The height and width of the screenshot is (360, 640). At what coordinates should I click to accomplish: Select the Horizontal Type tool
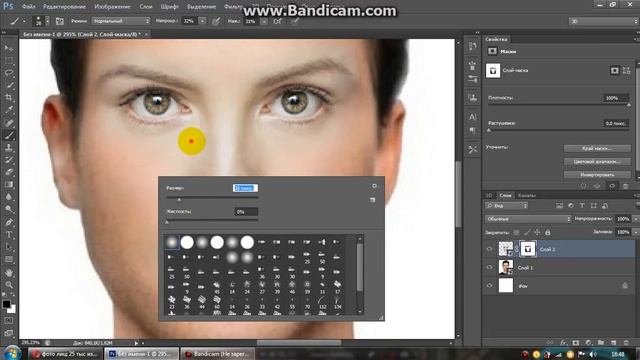[x=9, y=235]
